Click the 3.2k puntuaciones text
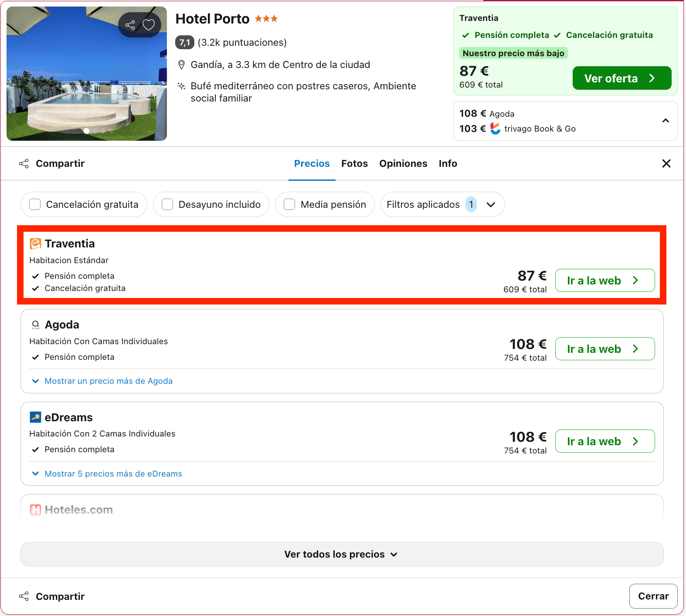This screenshot has height=616, width=686. click(242, 42)
